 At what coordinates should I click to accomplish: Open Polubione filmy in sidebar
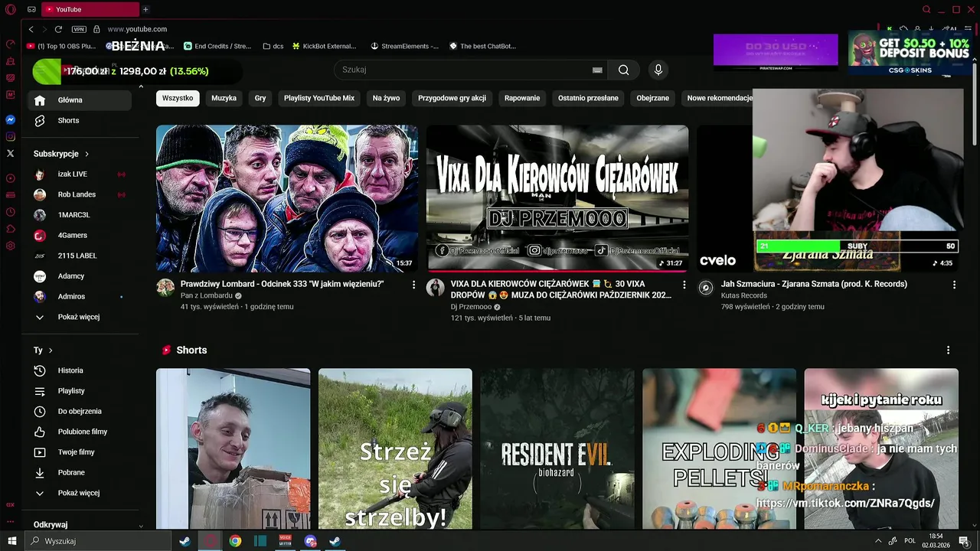(81, 432)
